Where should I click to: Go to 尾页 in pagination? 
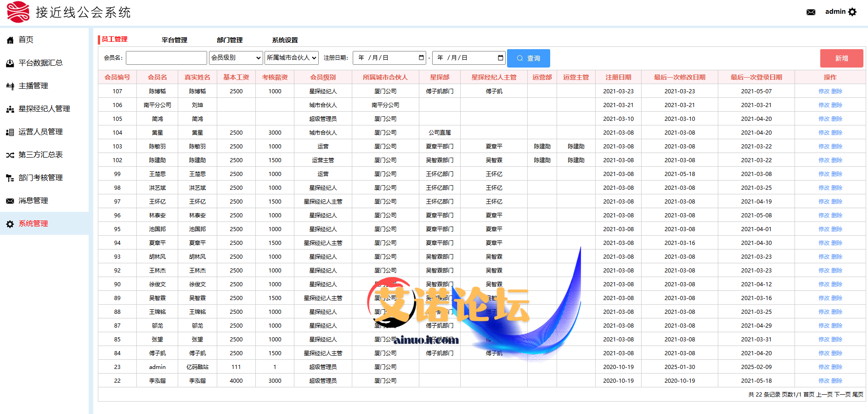tap(858, 395)
